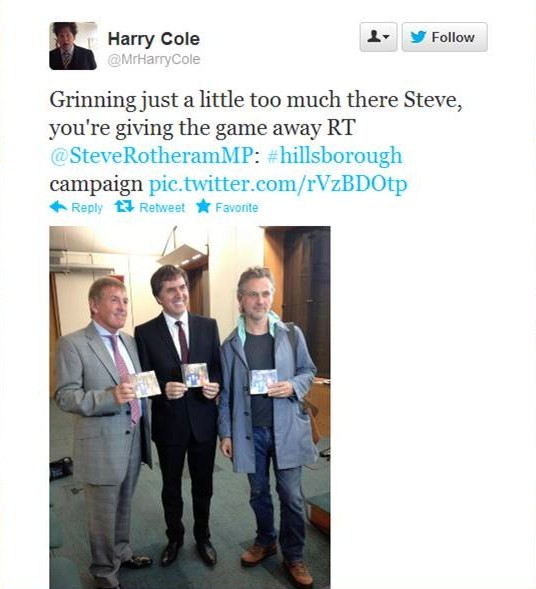This screenshot has height=589, width=536.
Task: Click the Harry Cole display name
Action: pos(154,39)
